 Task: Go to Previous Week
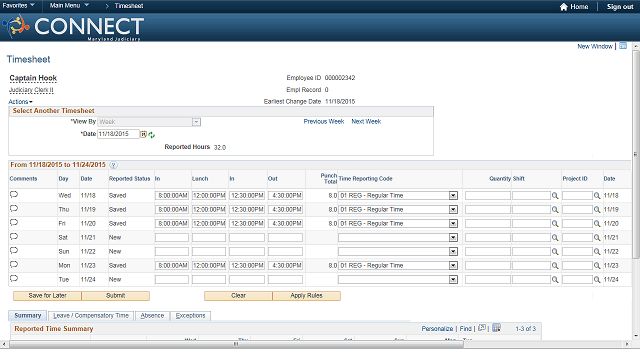pos(324,122)
